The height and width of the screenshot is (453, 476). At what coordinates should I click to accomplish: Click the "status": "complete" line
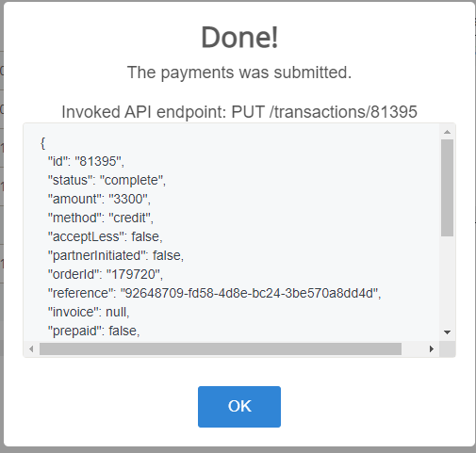click(x=107, y=180)
